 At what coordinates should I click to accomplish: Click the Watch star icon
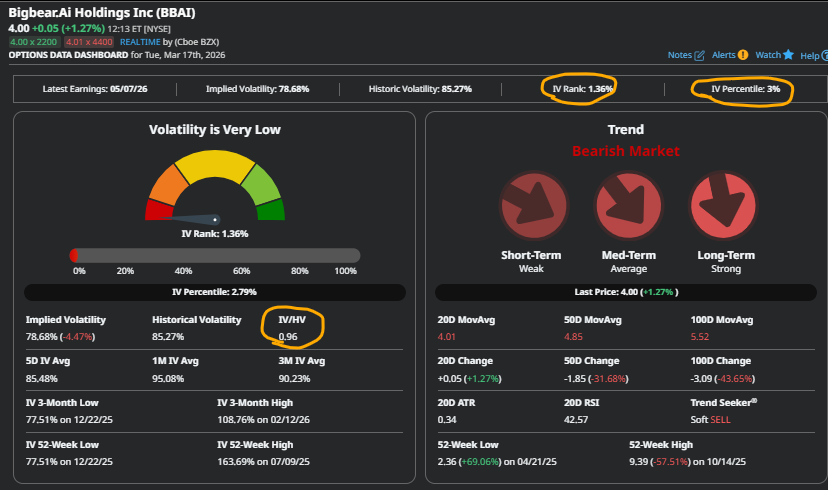[788, 54]
